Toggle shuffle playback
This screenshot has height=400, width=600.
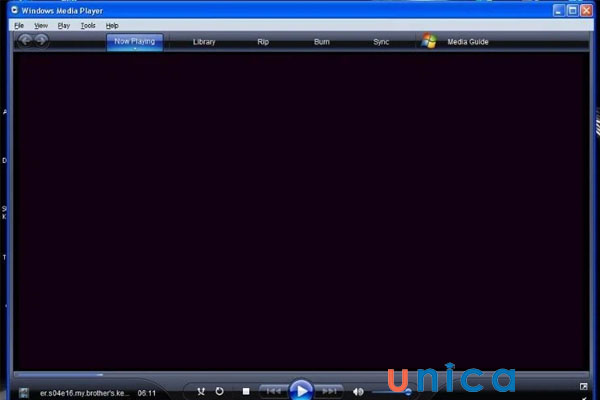(201, 392)
